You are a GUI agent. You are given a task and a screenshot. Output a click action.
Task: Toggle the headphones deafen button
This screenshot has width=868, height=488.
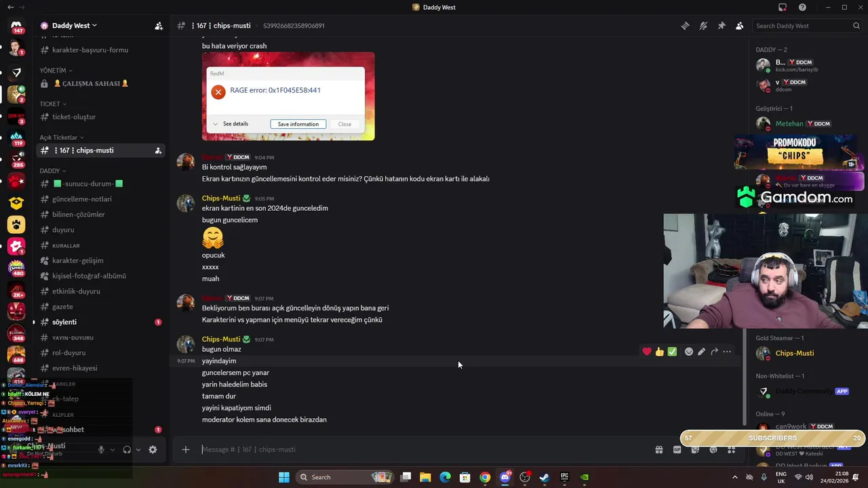[127, 449]
